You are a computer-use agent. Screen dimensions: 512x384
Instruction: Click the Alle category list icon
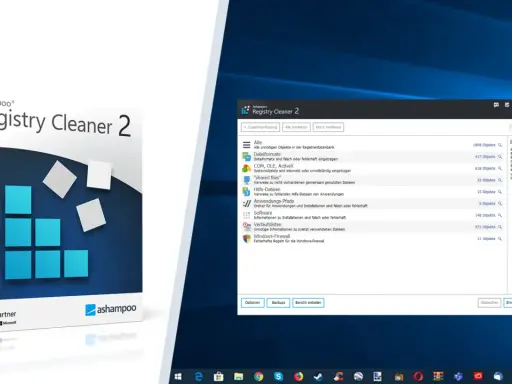pos(246,145)
